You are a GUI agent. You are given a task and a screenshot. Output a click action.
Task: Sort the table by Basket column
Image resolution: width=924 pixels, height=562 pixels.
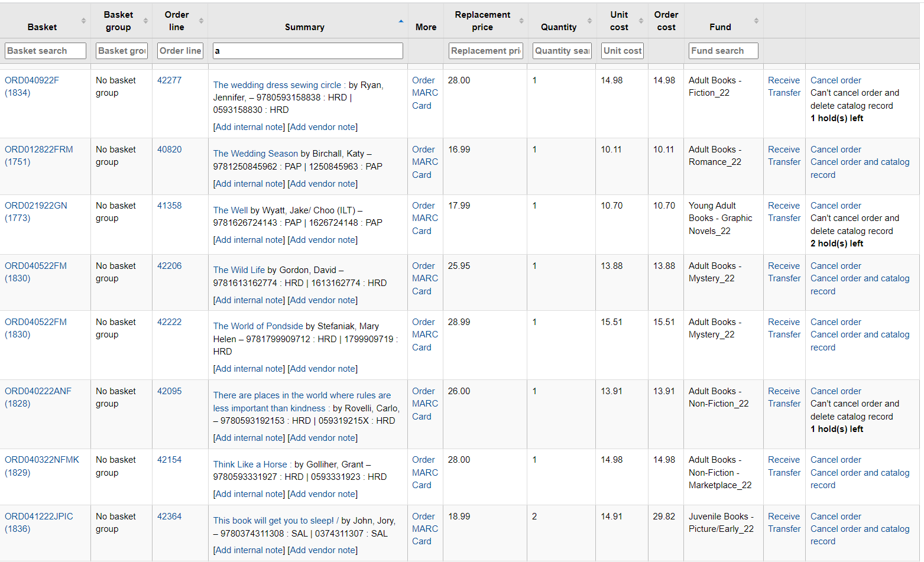point(43,27)
